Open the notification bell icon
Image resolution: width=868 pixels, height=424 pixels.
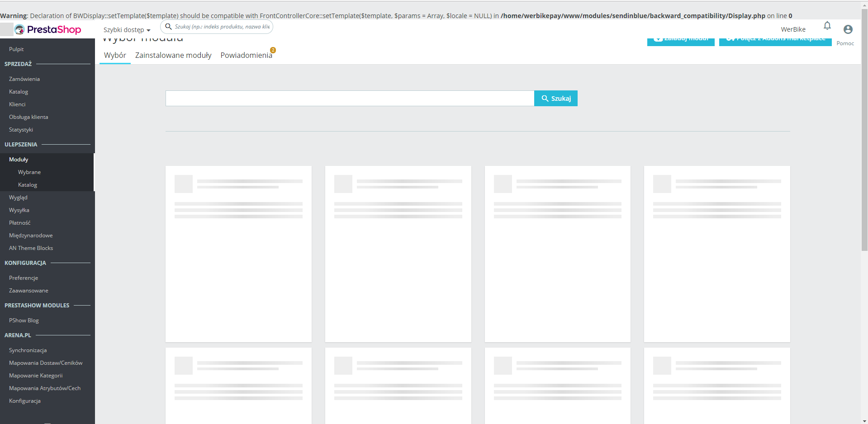click(x=827, y=26)
